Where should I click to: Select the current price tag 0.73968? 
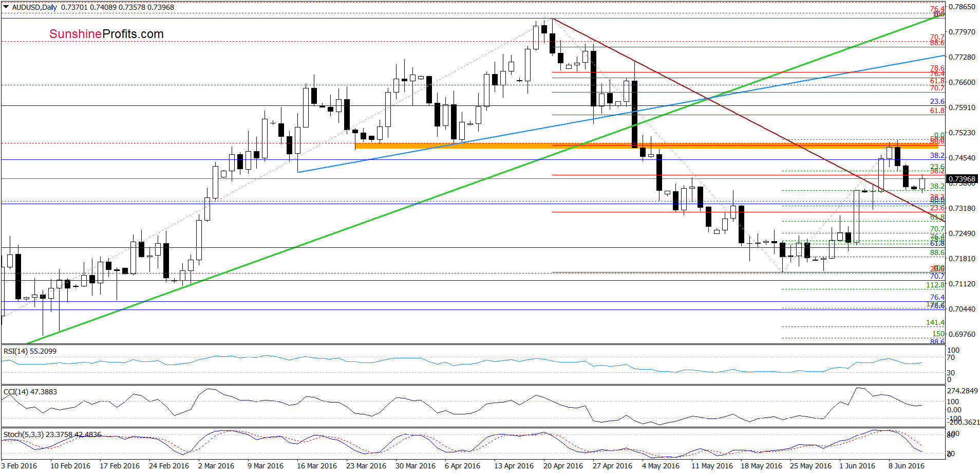pyautogui.click(x=963, y=179)
